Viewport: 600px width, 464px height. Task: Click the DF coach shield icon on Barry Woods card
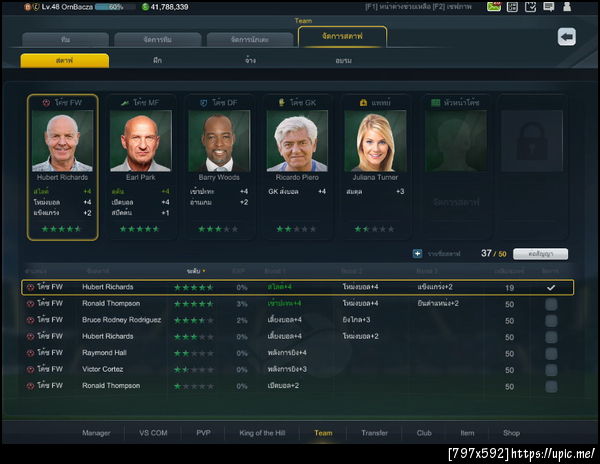204,103
